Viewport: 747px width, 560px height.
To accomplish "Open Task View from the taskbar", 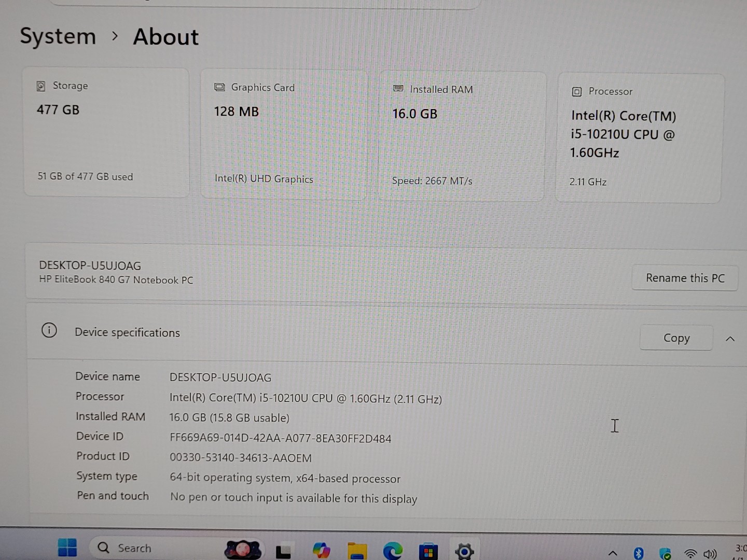I will pos(283,551).
